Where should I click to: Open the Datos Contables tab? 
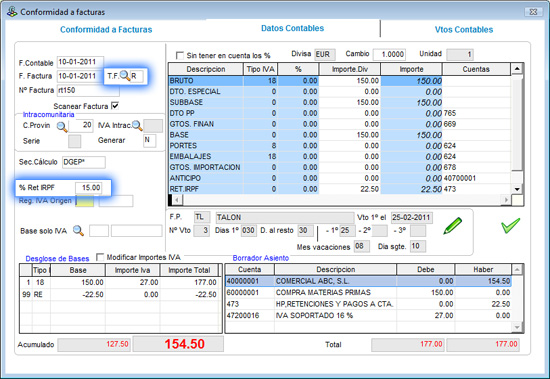coord(293,28)
